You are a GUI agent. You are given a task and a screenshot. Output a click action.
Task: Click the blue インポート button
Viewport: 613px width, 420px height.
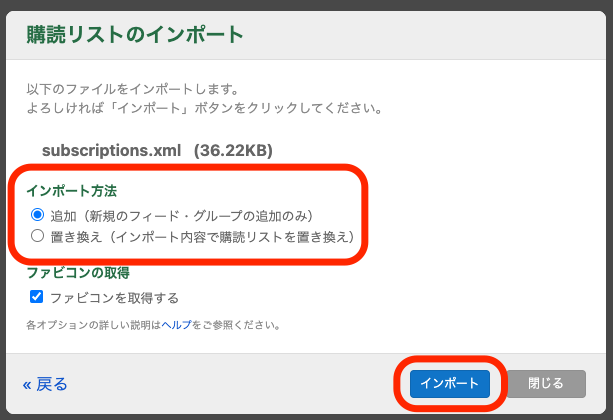[x=450, y=383]
